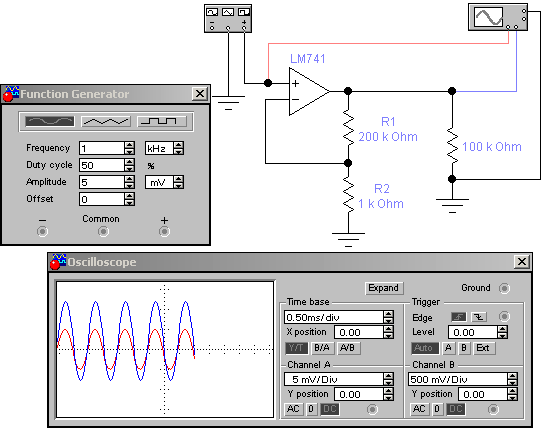Set Channel A coupling to AC
Image resolution: width=548 pixels, height=432 pixels.
coord(293,409)
